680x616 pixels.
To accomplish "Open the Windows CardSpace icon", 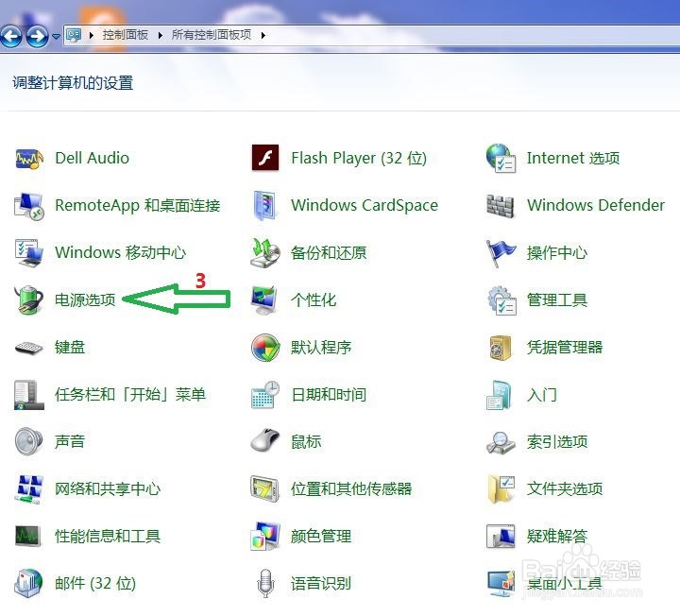I will click(x=265, y=206).
